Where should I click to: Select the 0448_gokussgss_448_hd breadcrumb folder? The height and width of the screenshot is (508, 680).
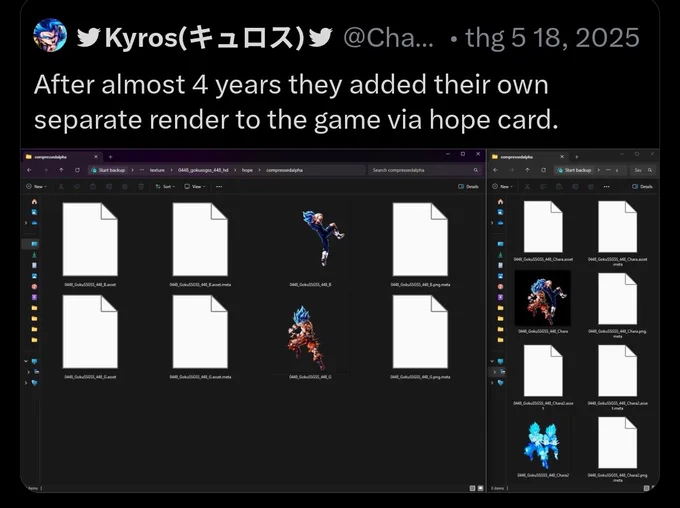tap(203, 170)
